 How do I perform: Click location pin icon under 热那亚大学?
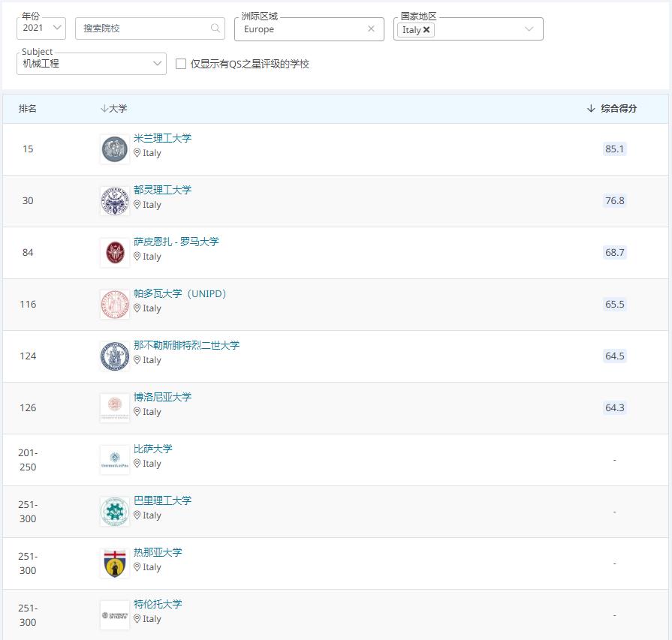[137, 567]
